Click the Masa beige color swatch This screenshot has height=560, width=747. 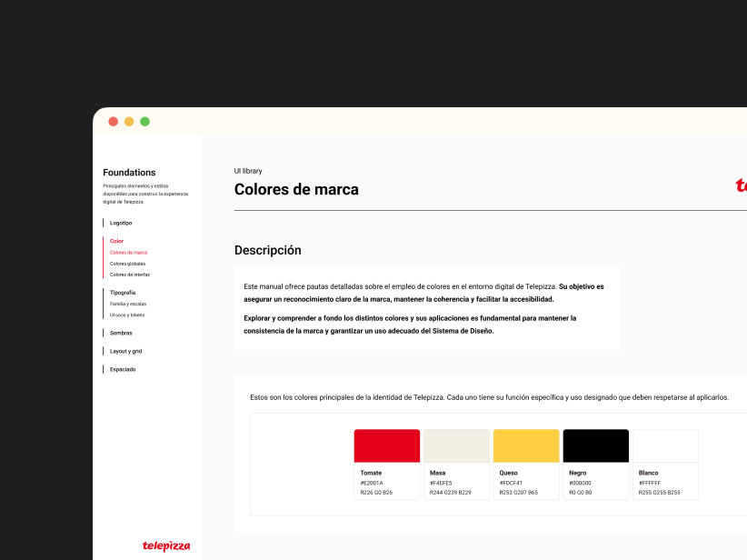tap(456, 445)
